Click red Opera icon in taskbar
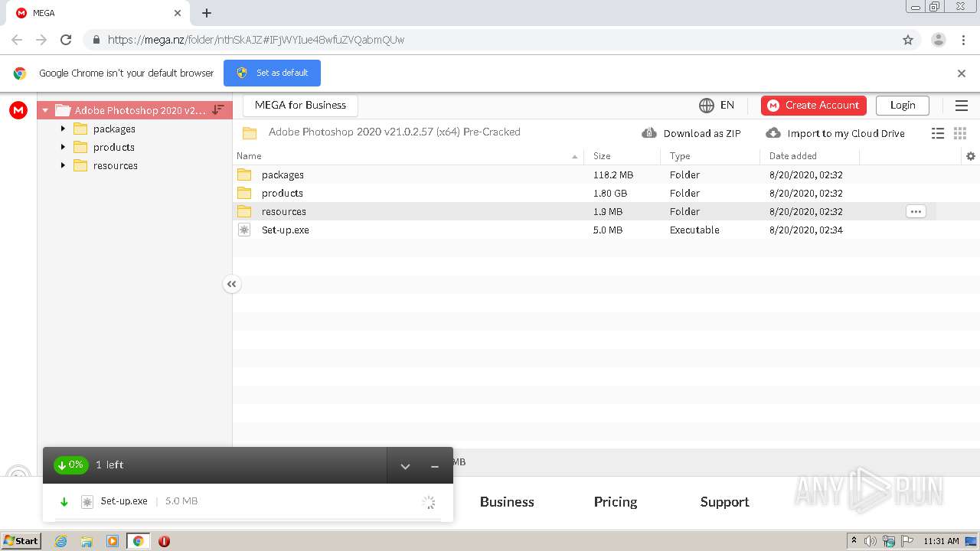This screenshot has height=551, width=980. 164,541
